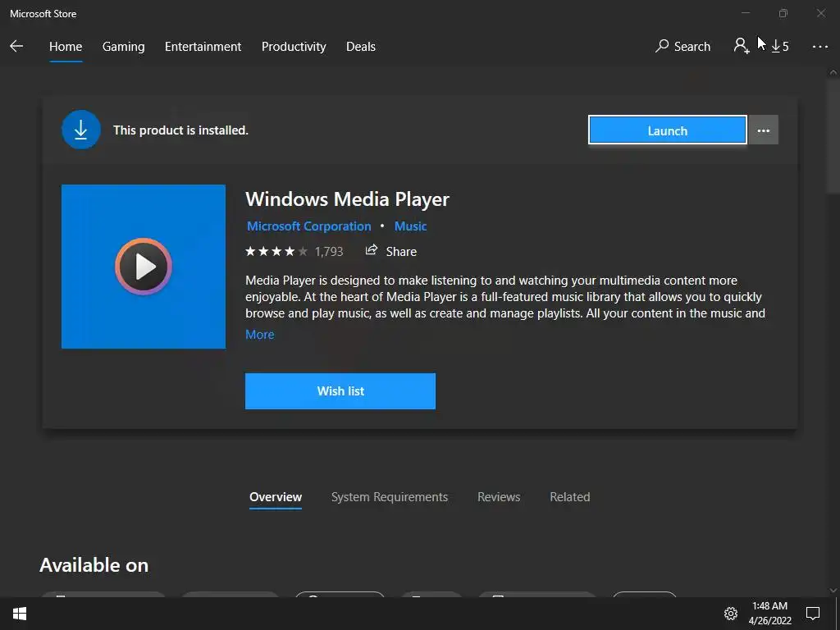Open the Related tab
The width and height of the screenshot is (840, 630).
[x=570, y=497]
